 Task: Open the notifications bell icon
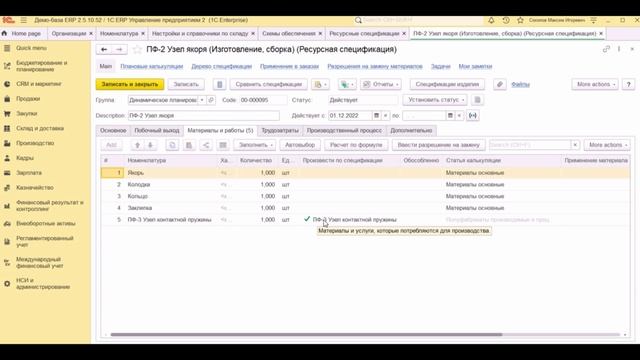tap(491, 20)
